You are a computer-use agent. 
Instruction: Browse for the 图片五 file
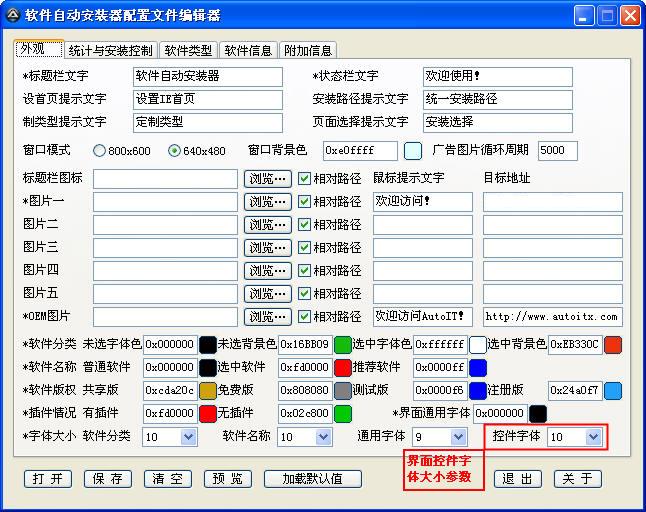tap(268, 294)
